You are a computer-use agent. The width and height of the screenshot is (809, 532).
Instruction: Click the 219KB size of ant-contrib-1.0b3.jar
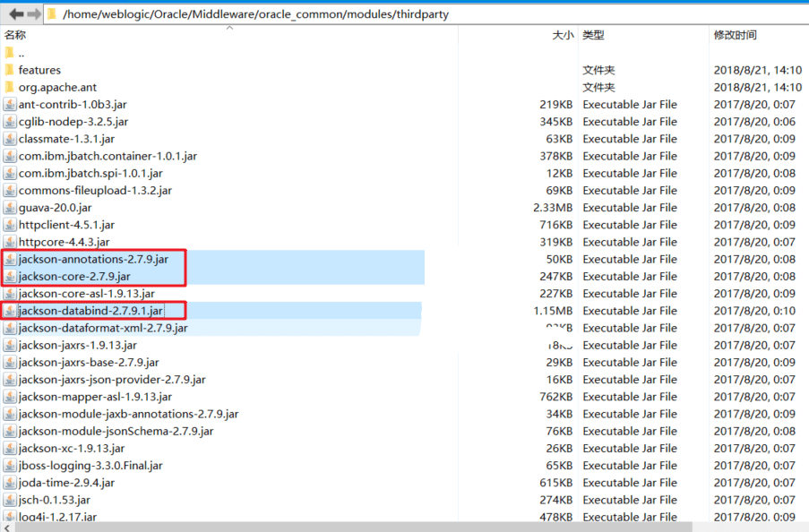pos(556,104)
